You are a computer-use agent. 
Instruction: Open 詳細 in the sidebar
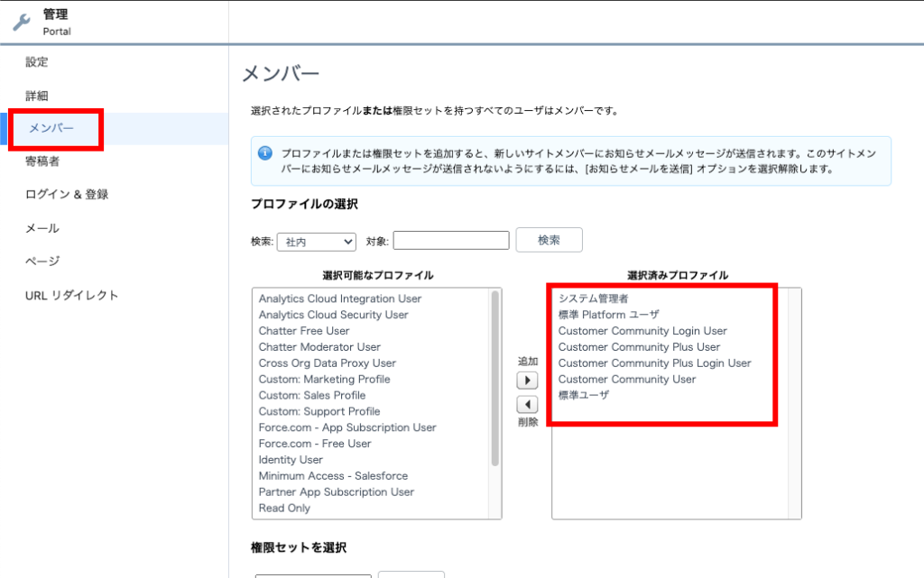(37, 96)
